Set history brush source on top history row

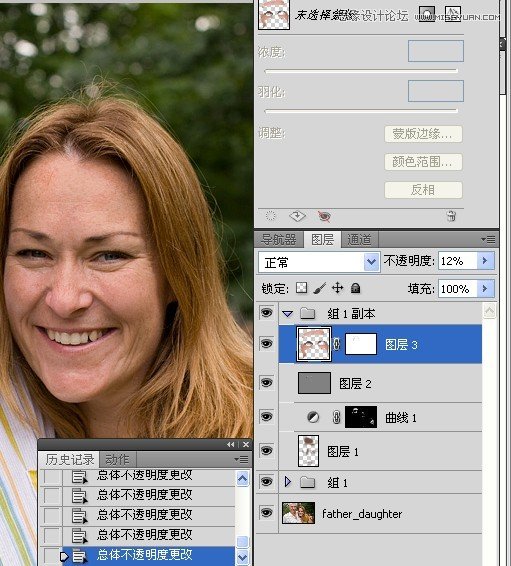coord(53,476)
